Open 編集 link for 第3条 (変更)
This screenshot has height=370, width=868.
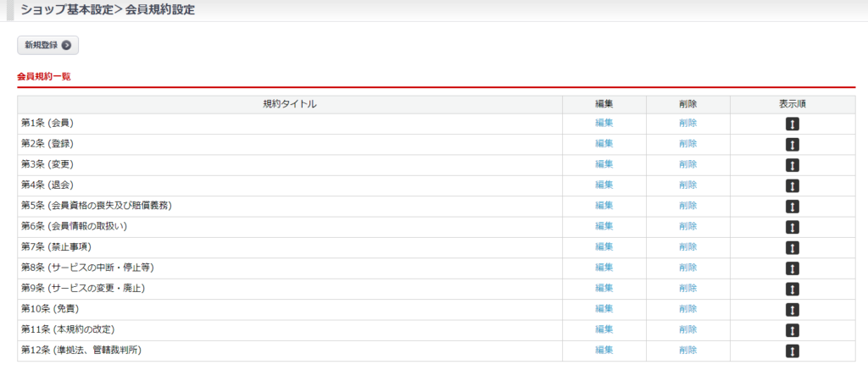(604, 164)
